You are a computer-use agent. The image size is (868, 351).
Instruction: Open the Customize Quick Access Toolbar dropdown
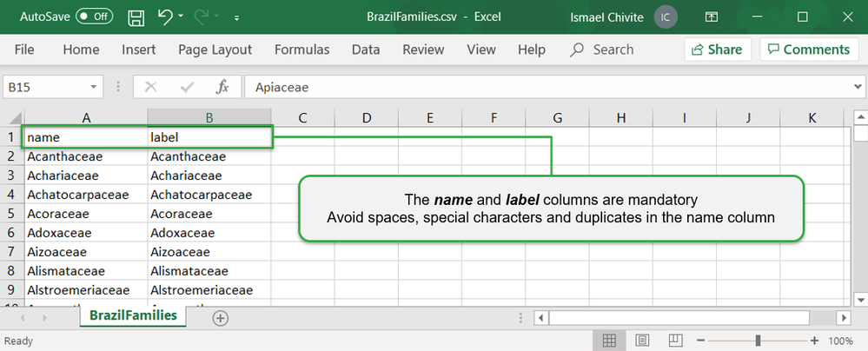(x=237, y=17)
